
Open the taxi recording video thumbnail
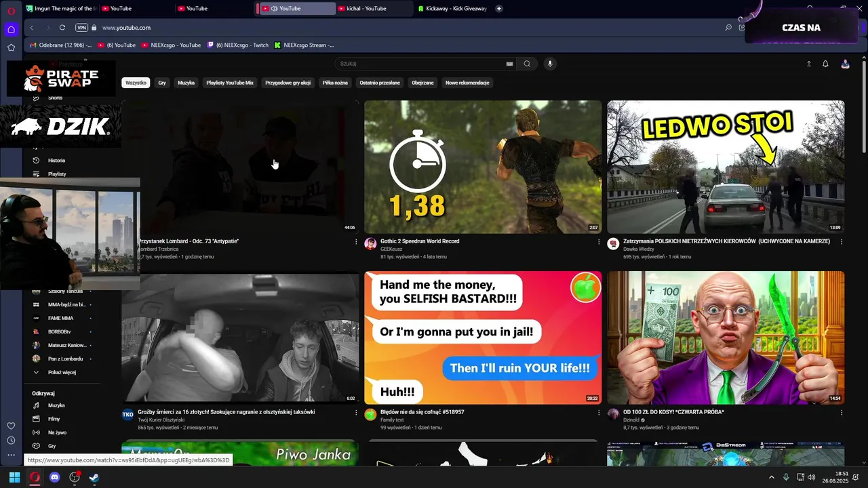click(240, 338)
